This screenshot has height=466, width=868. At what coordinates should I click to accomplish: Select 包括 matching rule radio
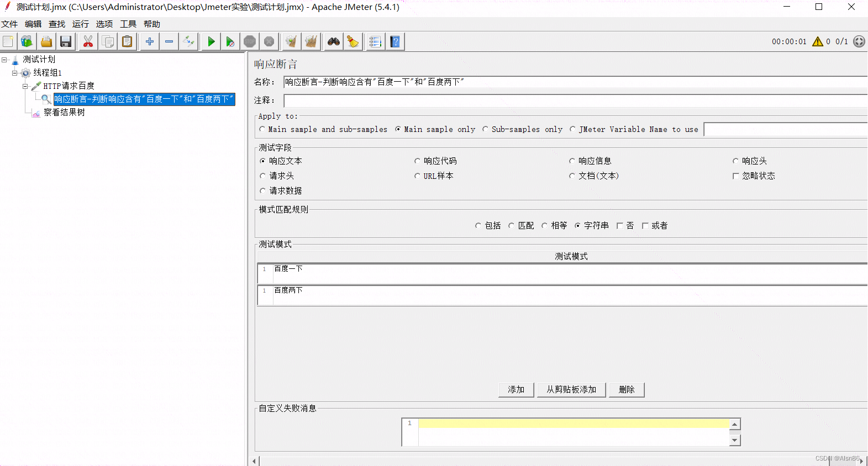478,226
